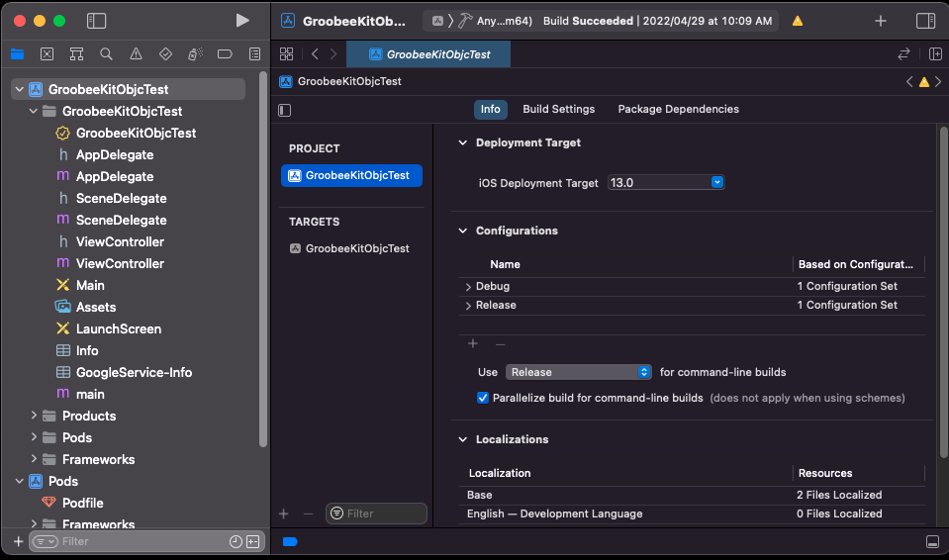The height and width of the screenshot is (560, 949).
Task: Toggle the navigator sidebar button
Action: [96, 21]
